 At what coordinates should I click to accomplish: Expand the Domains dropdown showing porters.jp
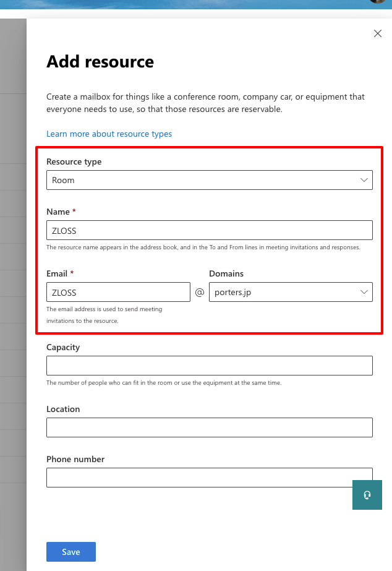coord(291,292)
